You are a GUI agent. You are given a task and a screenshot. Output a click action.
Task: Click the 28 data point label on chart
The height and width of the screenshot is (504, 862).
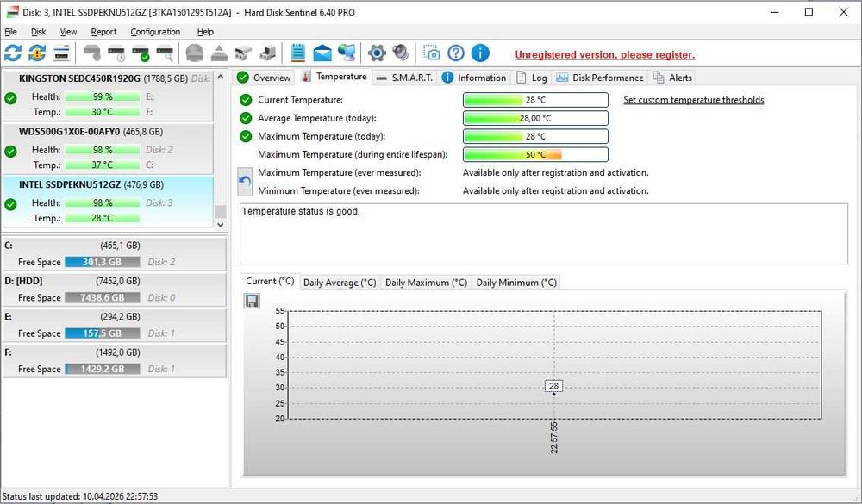[553, 386]
